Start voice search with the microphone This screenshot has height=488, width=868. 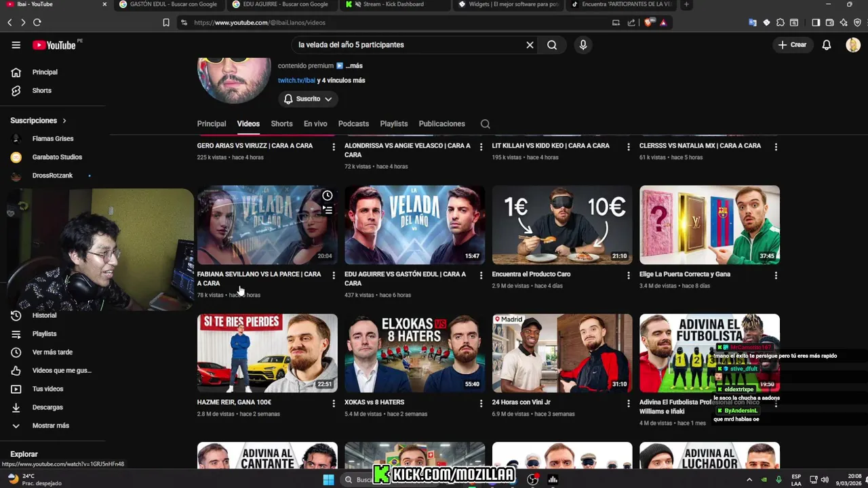(x=583, y=45)
